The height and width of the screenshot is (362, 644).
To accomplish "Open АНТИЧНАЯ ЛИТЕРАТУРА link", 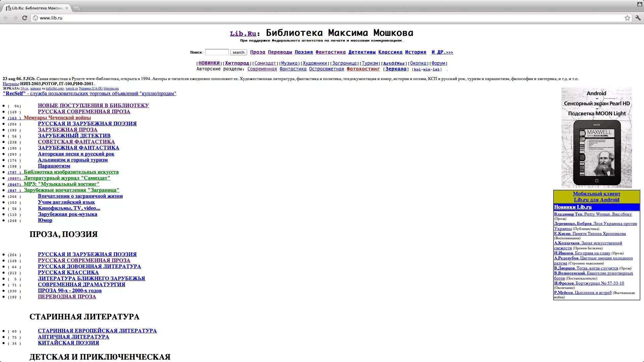I will pos(73,337).
